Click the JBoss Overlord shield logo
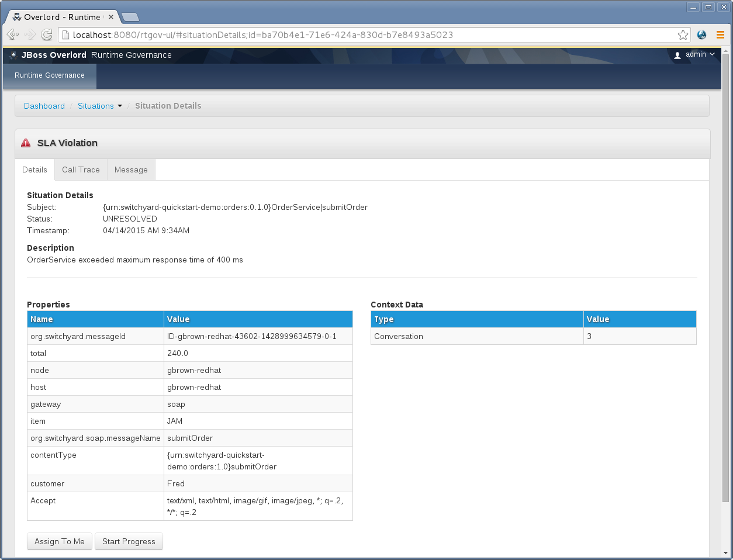The height and width of the screenshot is (560, 733). pos(12,55)
